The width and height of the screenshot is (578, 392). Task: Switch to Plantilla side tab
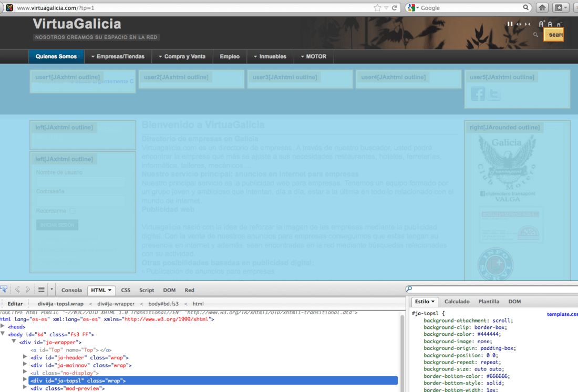tap(489, 302)
